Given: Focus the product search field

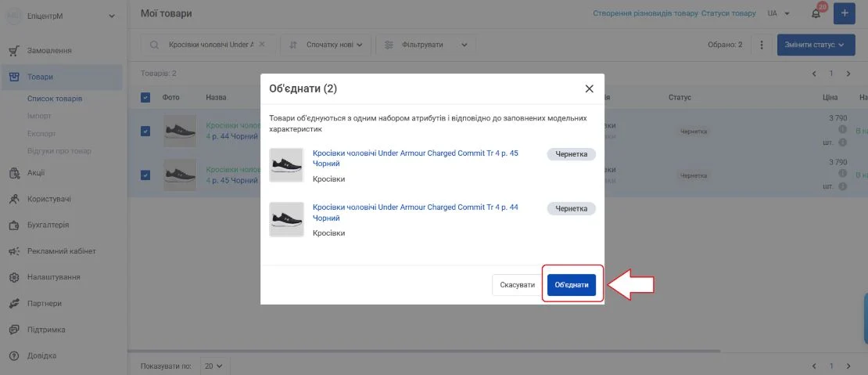Looking at the screenshot, I should pos(208,45).
